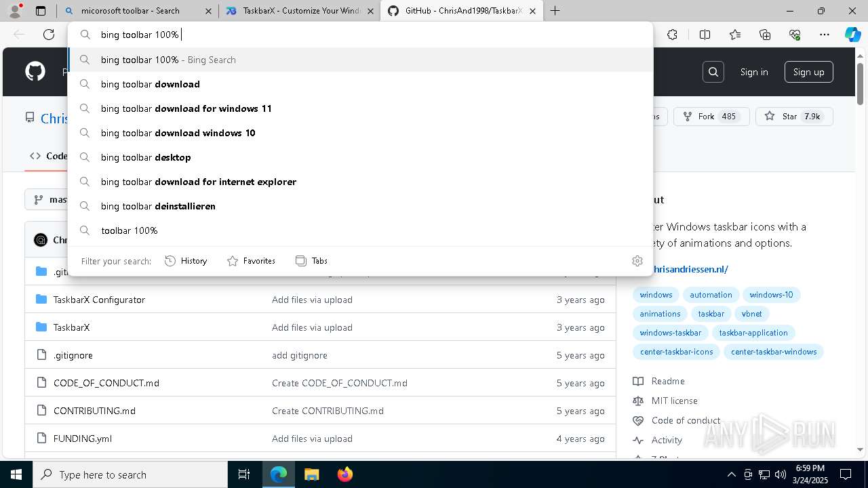Image resolution: width=868 pixels, height=488 pixels.
Task: Click the taskbar search box
Action: [x=130, y=474]
